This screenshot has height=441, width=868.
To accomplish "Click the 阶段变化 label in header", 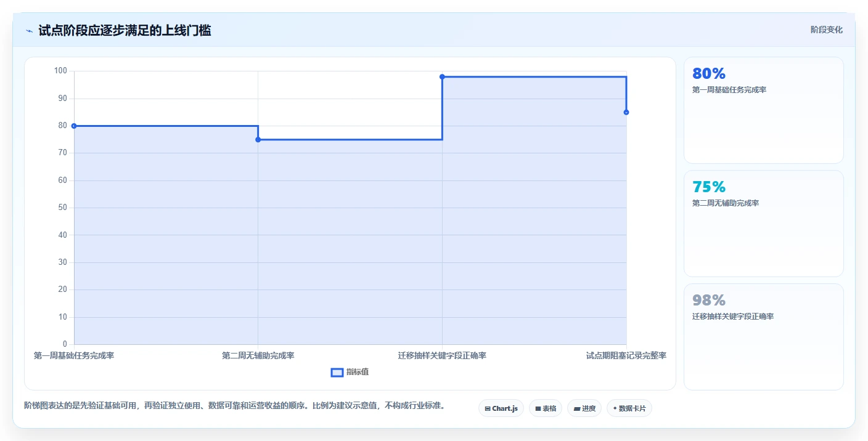I will [x=826, y=30].
